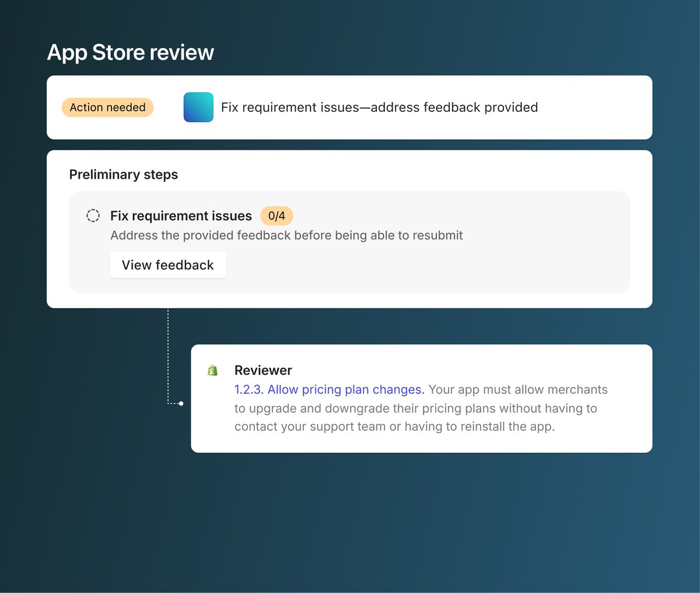Click the sentence about upgrading and downgrading pricing plans

[x=421, y=408]
